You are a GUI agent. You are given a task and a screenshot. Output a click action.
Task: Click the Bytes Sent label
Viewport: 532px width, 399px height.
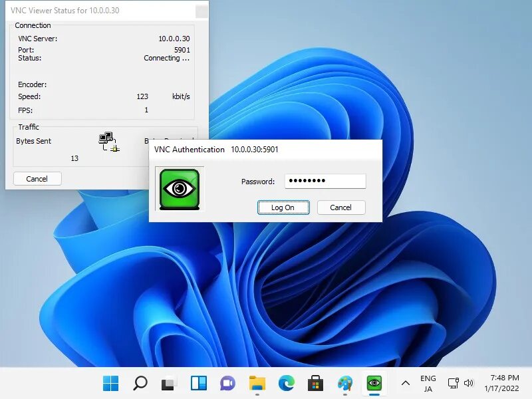click(x=34, y=141)
